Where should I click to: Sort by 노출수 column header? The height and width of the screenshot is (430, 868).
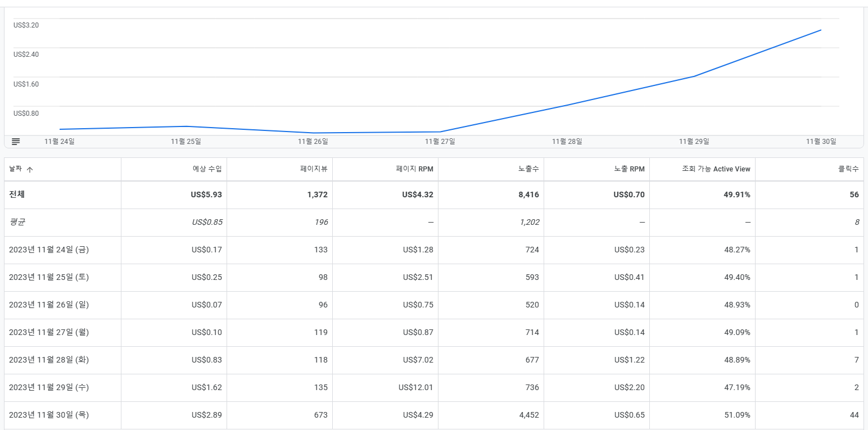coord(529,169)
